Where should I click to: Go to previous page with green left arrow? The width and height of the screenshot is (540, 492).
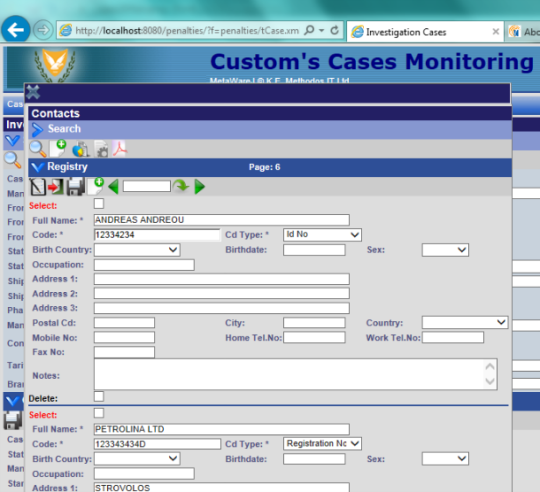tap(113, 187)
